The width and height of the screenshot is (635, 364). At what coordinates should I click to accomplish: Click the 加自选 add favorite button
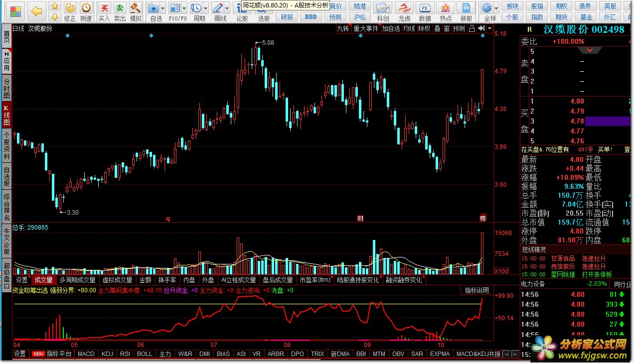[391, 28]
